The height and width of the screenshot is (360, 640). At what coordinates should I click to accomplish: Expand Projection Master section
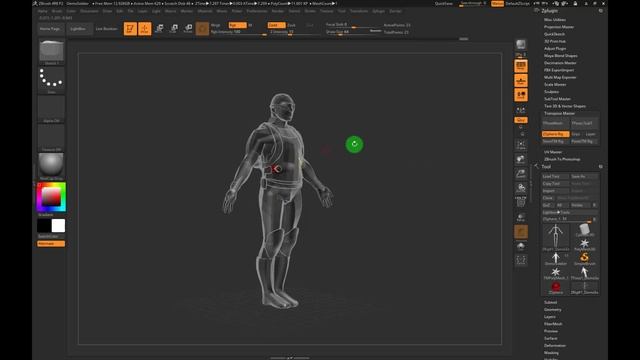[x=559, y=27]
